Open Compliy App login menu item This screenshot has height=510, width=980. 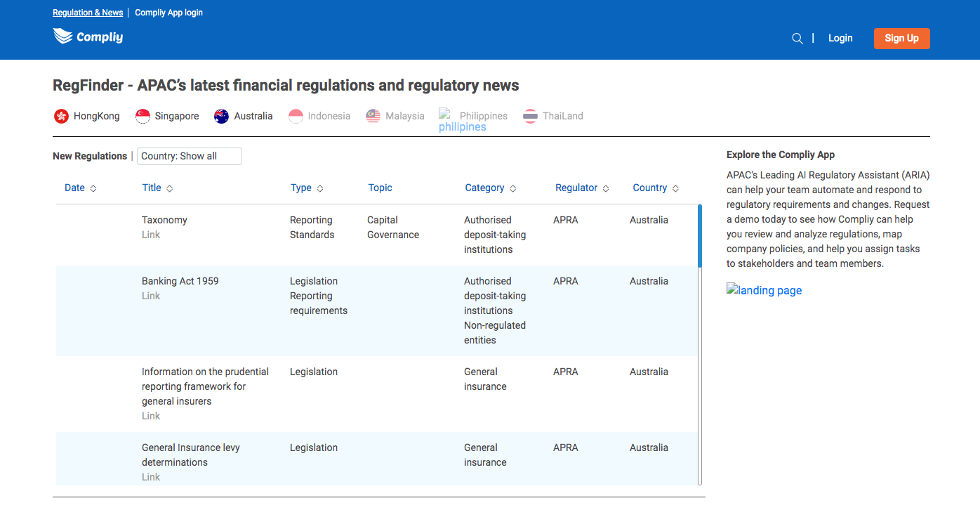coord(168,13)
